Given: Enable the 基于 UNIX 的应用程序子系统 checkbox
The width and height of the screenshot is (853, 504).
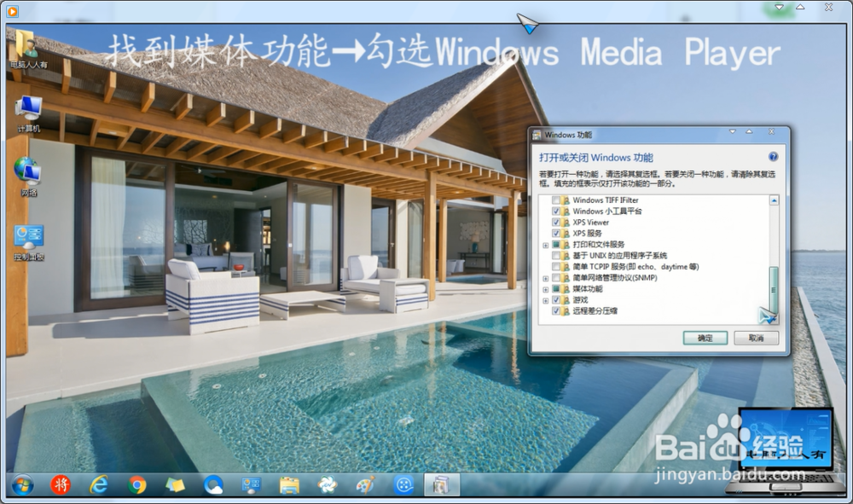Looking at the screenshot, I should (556, 256).
